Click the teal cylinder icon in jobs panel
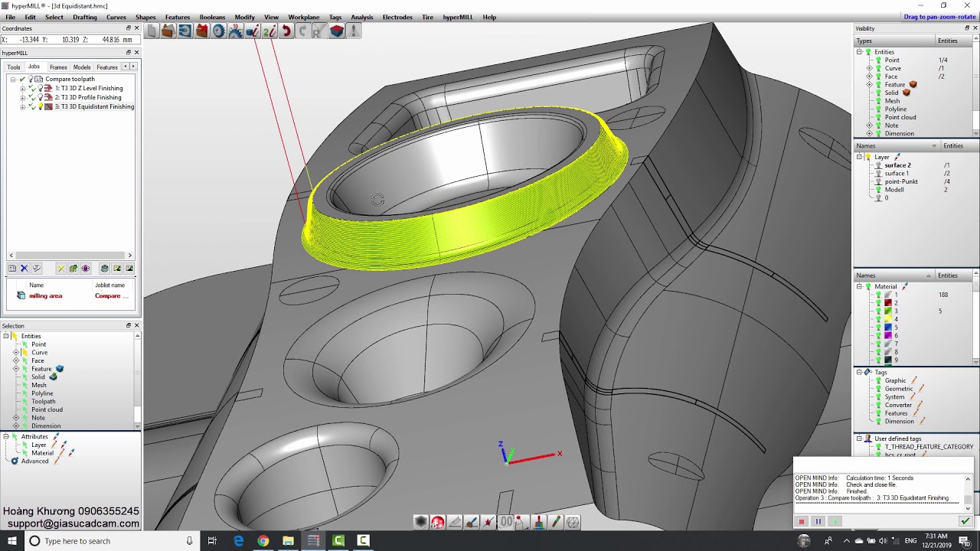 (x=104, y=268)
